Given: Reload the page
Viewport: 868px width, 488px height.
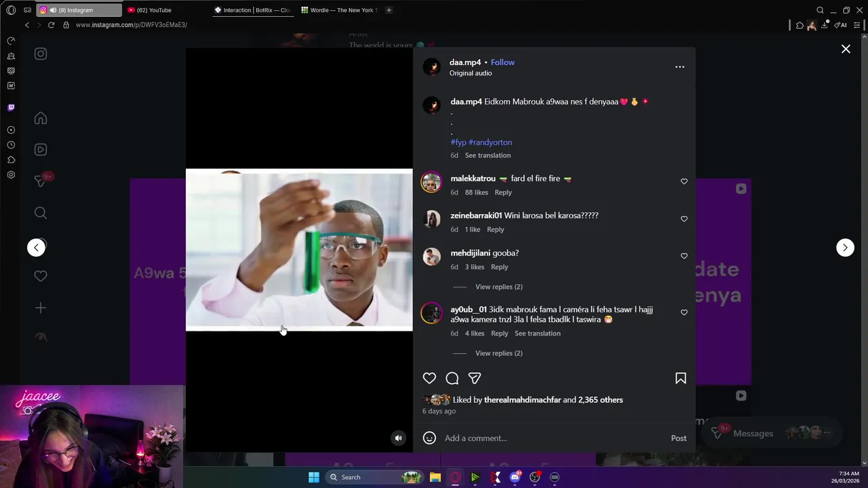Looking at the screenshot, I should (x=51, y=25).
